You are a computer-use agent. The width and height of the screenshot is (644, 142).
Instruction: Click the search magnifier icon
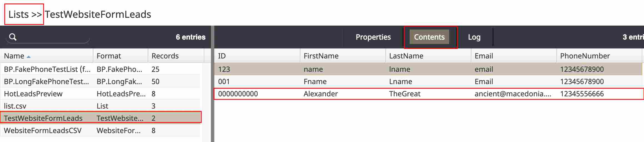[x=13, y=37]
